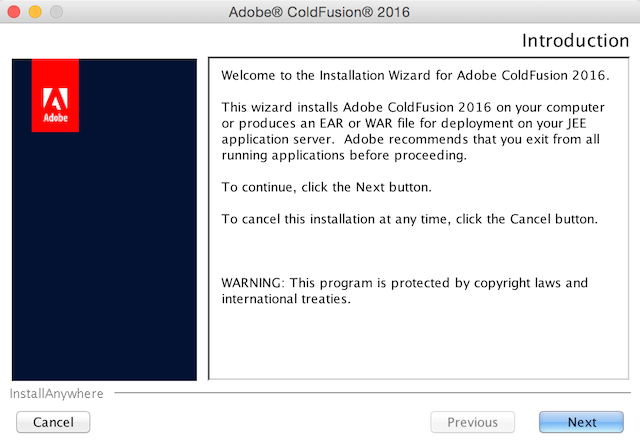
Task: Click the line "To cancel this installation at any time"
Action: coord(410,219)
